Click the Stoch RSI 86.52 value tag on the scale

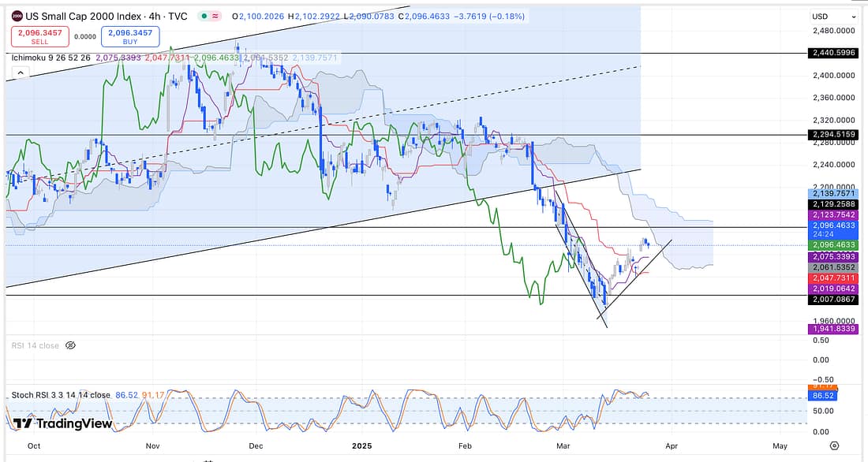click(822, 395)
